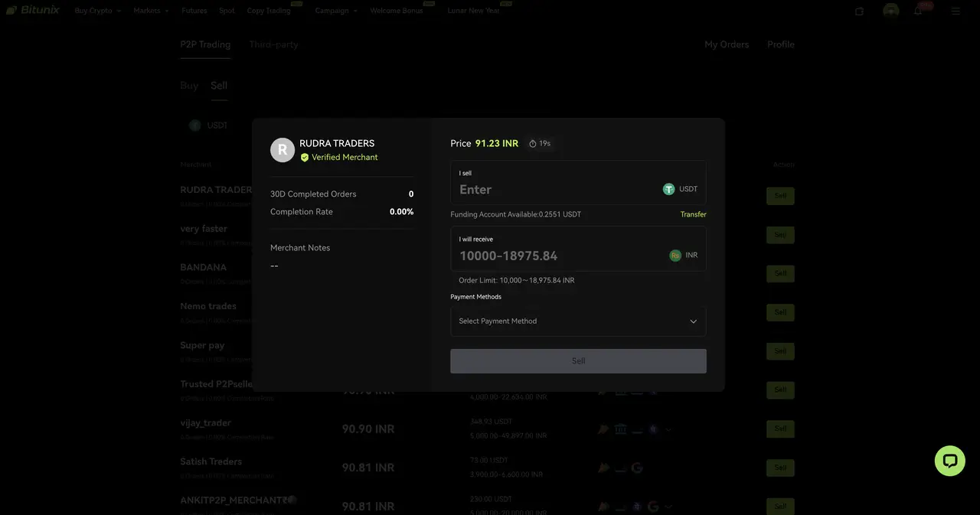980x515 pixels.
Task: Click the bank transfer icon in vijay_trader row
Action: click(x=620, y=429)
